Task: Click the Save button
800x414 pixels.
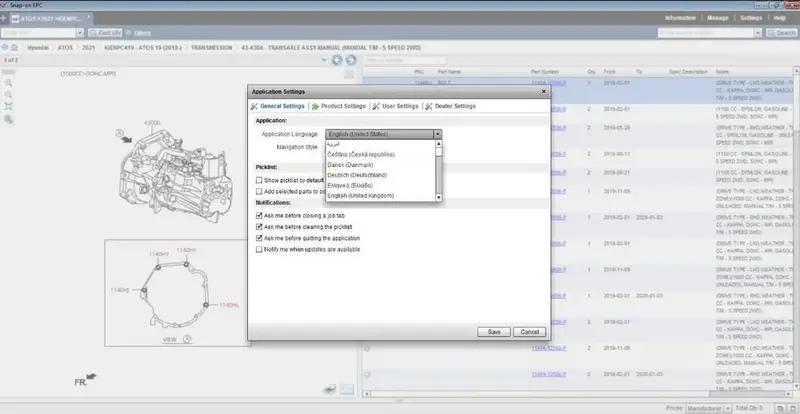Action: point(494,332)
